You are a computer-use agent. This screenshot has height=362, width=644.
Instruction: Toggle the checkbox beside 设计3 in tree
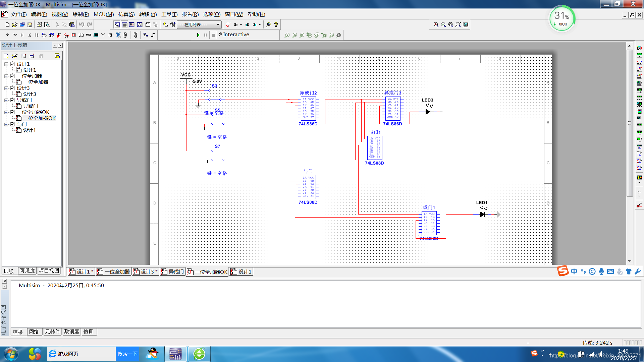click(x=13, y=88)
